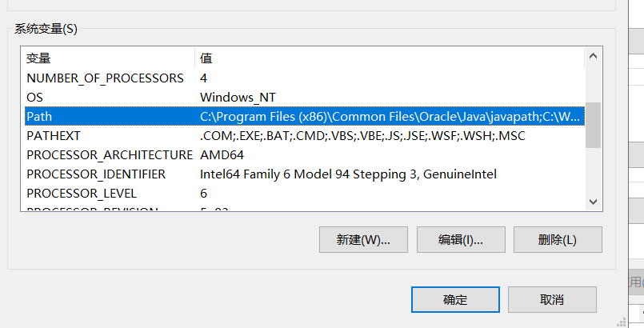Cancel with the 取消 button
This screenshot has height=328, width=644.
(x=552, y=300)
